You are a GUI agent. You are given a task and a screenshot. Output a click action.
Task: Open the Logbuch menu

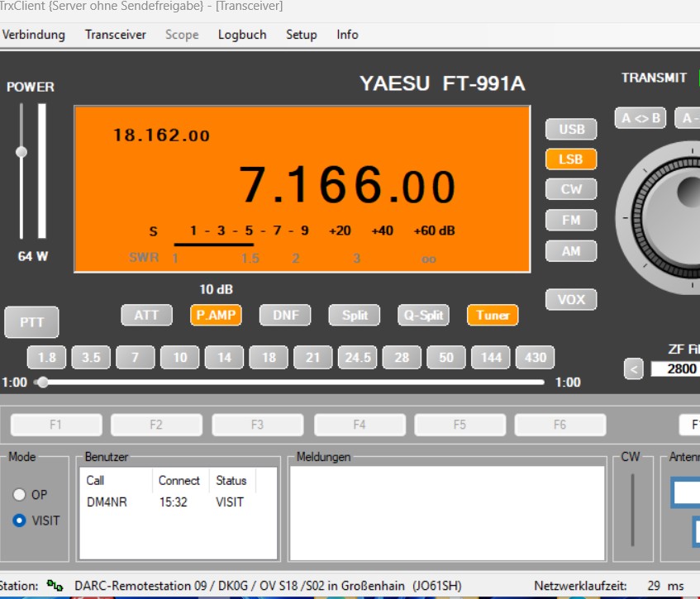242,35
